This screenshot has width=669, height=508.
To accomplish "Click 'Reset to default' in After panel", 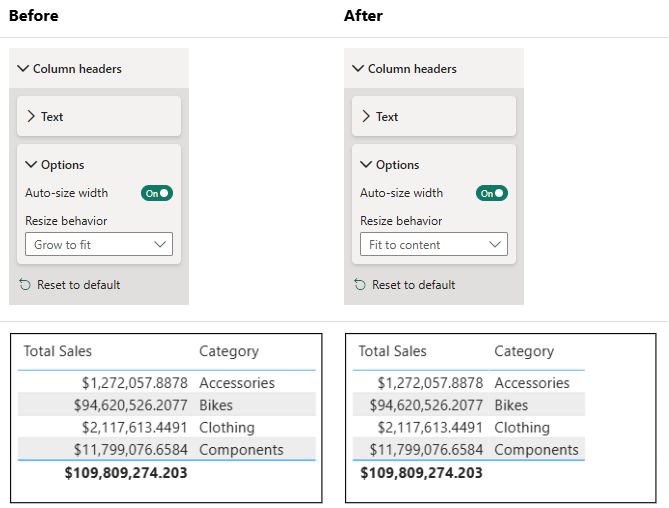I will pyautogui.click(x=413, y=285).
